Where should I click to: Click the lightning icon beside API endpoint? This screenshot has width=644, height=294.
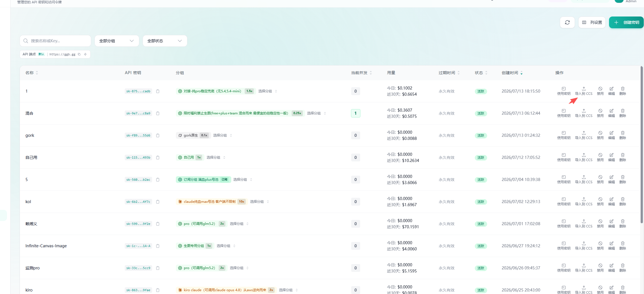(85, 54)
